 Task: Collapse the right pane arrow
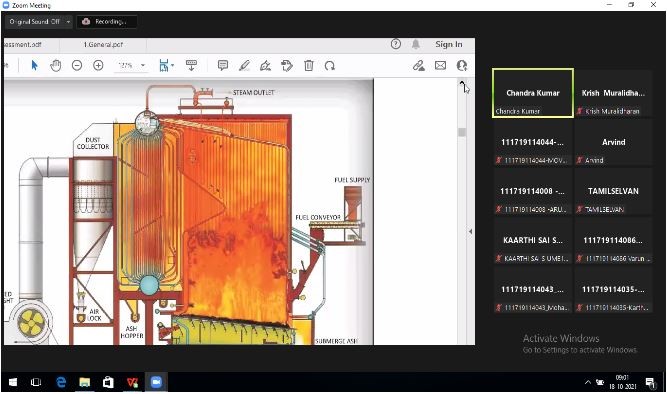tap(470, 231)
